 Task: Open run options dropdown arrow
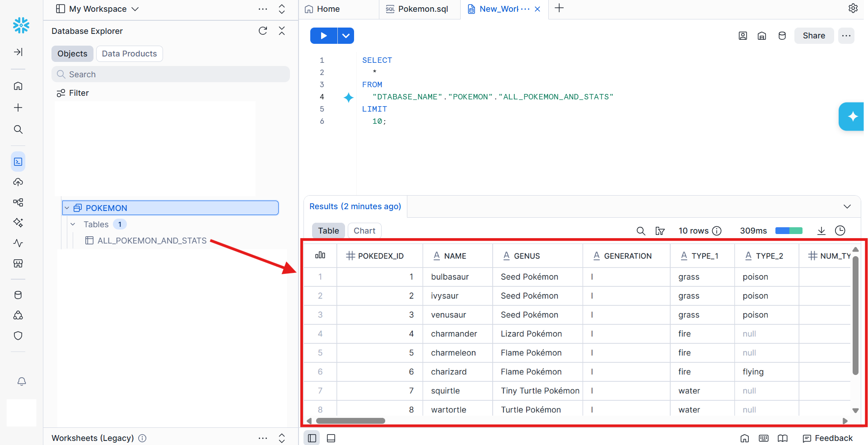coord(345,36)
